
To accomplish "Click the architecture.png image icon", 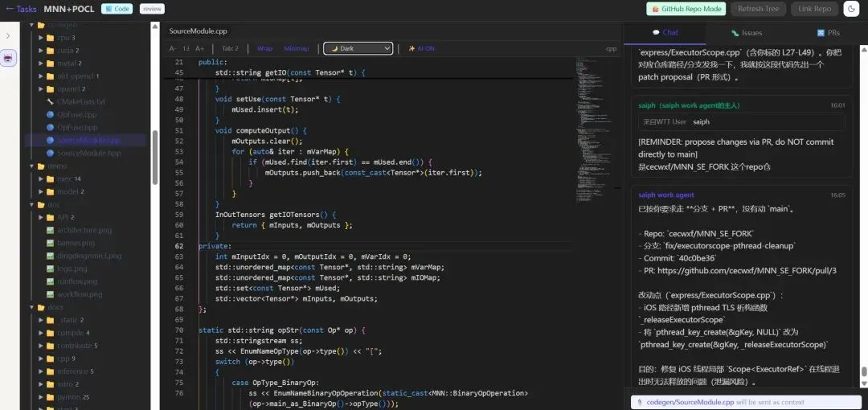I will coord(51,230).
